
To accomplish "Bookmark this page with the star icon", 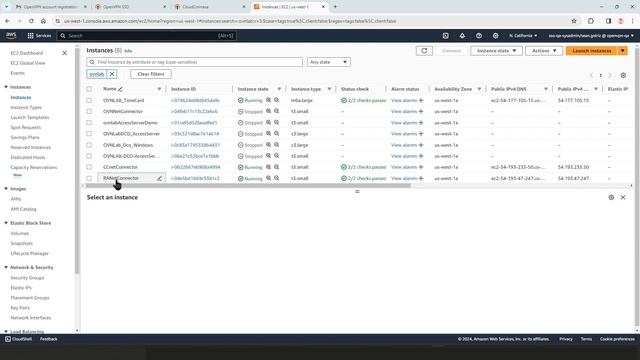I will (x=574, y=21).
